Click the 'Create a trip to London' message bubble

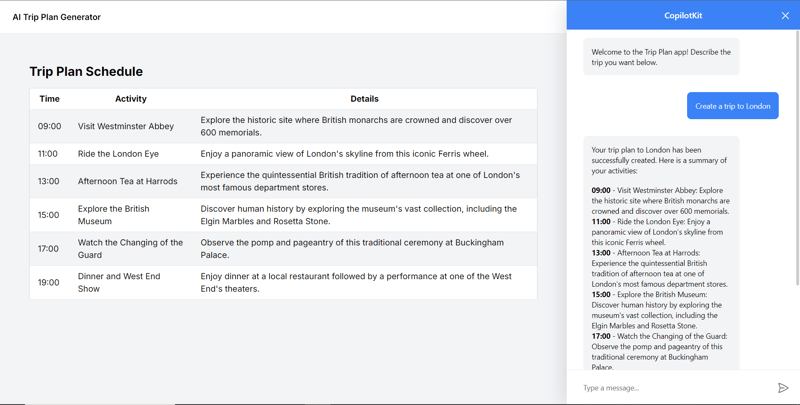[x=733, y=106]
